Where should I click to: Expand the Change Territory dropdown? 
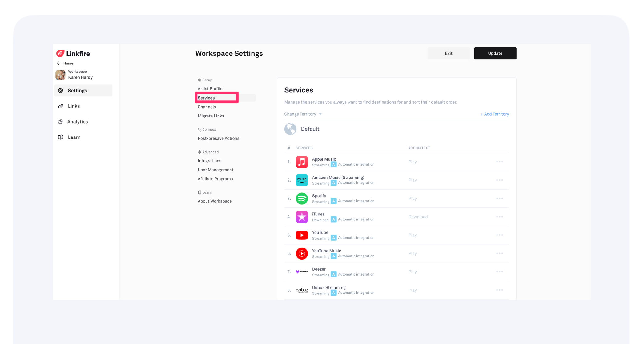pos(303,114)
